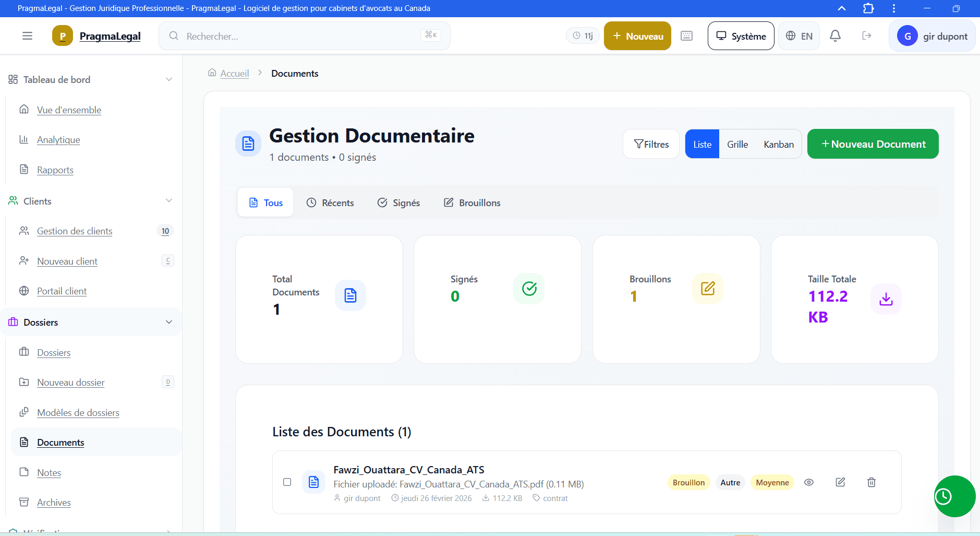Screen dimensions: 980x536
Task: Collapse the Tableau de bord section
Action: pos(169,79)
